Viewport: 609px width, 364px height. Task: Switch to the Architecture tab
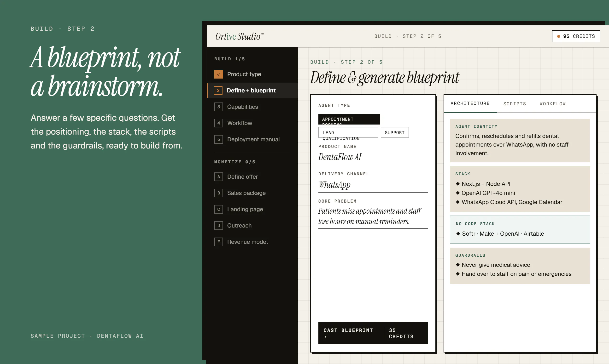470,103
